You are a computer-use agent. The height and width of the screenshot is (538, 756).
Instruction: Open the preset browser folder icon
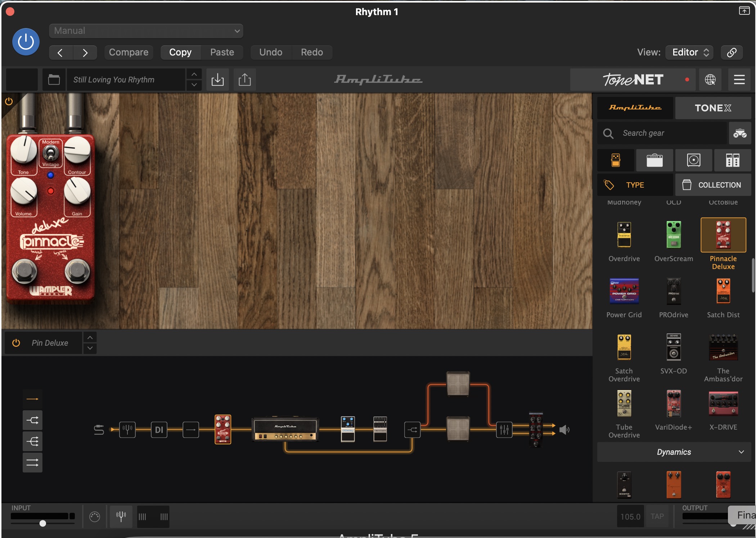(54, 80)
